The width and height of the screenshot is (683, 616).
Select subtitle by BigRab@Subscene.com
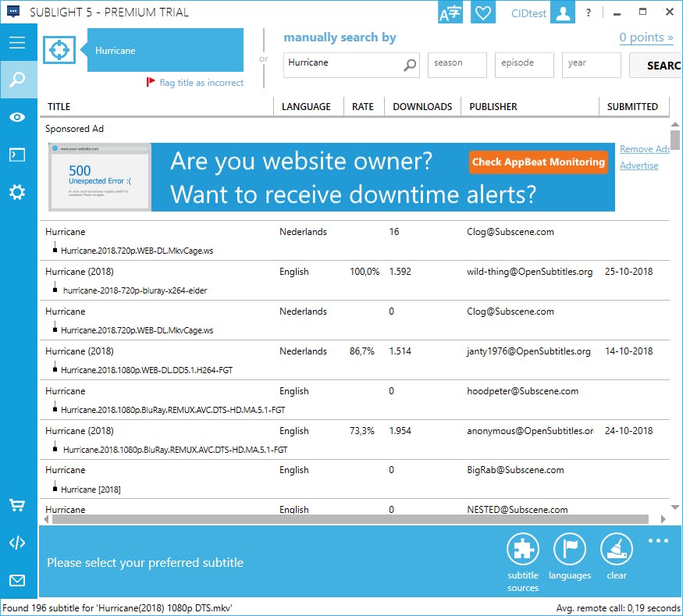515,470
